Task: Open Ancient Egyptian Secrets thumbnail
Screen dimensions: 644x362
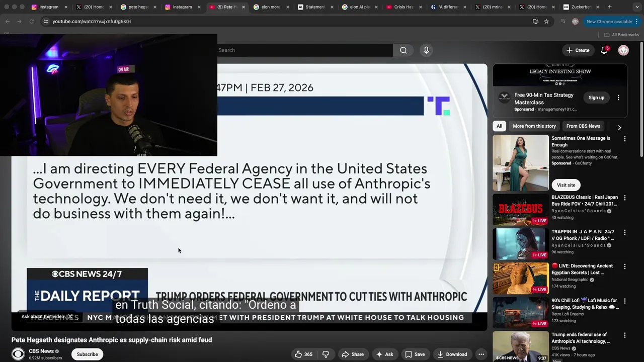Action: (x=521, y=278)
